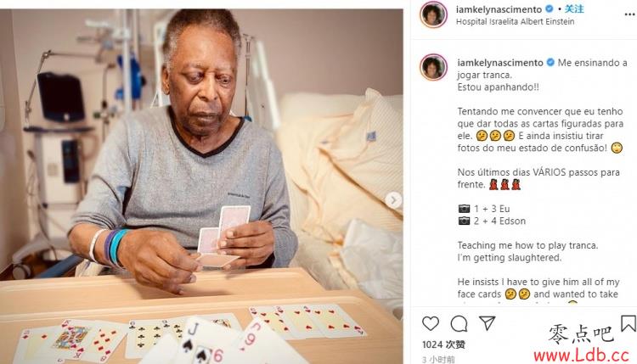
Task: Open Hospital Israelita Albert Einstein location
Action: pos(516,21)
